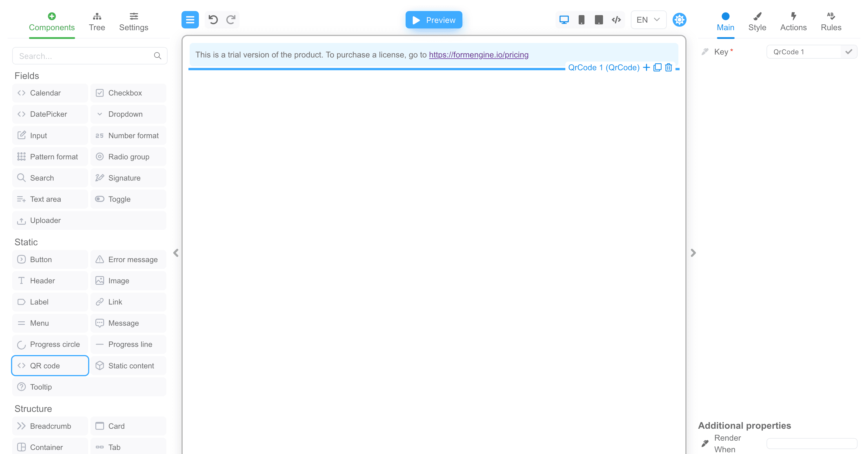Collapse the left components panel
This screenshot has width=868, height=454.
(176, 253)
